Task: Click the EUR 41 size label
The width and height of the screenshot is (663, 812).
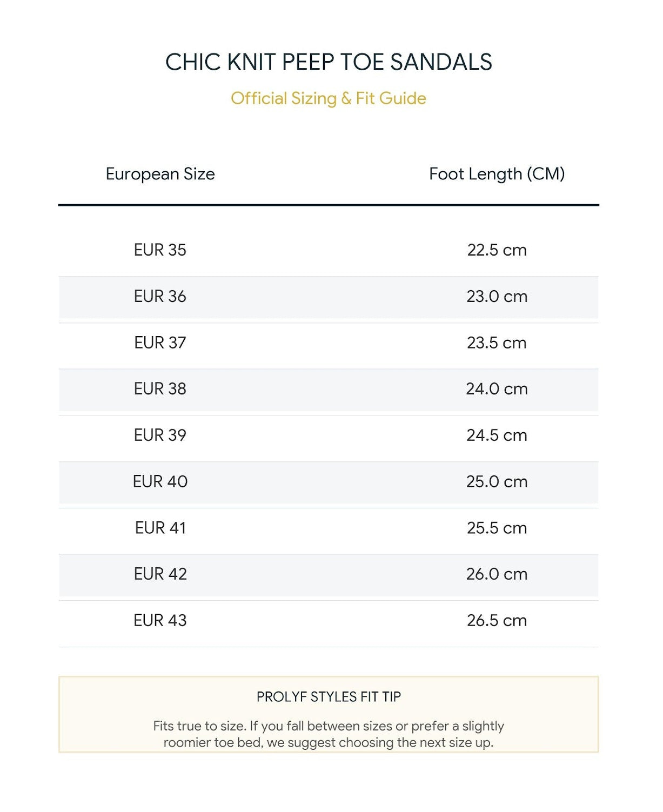Action: pos(160,528)
